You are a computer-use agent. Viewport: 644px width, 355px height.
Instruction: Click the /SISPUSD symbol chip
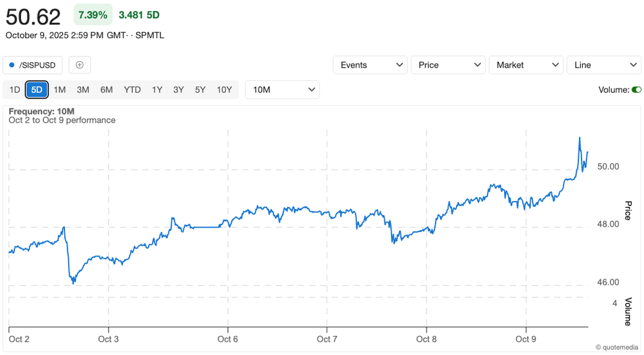(x=33, y=65)
